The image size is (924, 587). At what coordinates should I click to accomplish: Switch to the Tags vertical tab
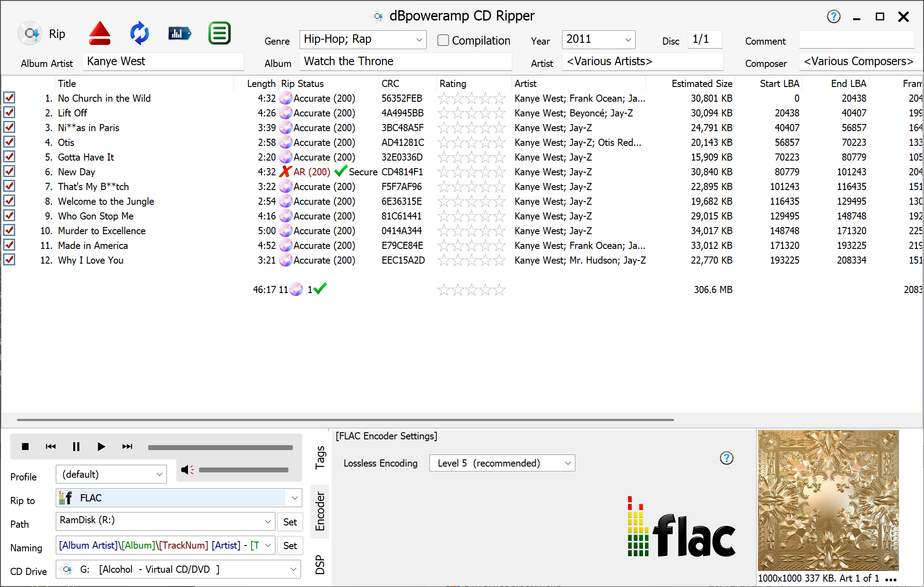click(x=320, y=457)
